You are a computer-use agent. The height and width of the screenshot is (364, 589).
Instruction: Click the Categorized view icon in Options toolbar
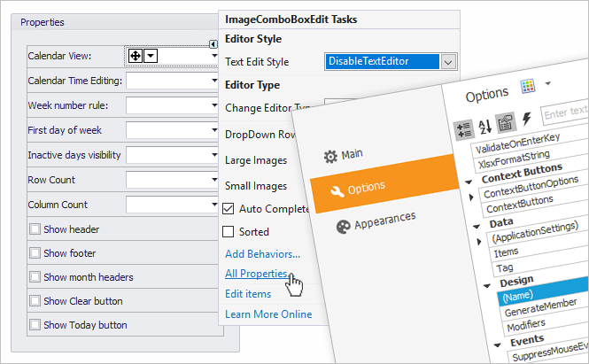point(462,126)
